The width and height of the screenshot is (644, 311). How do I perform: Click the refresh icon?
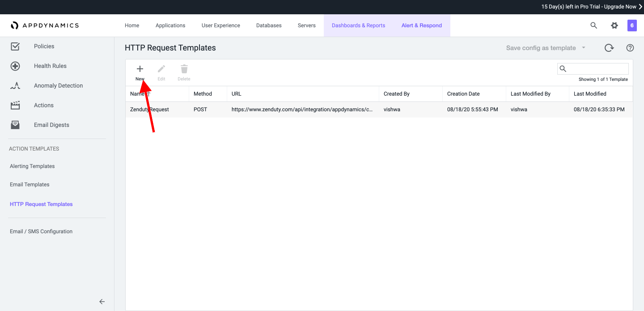pyautogui.click(x=609, y=48)
